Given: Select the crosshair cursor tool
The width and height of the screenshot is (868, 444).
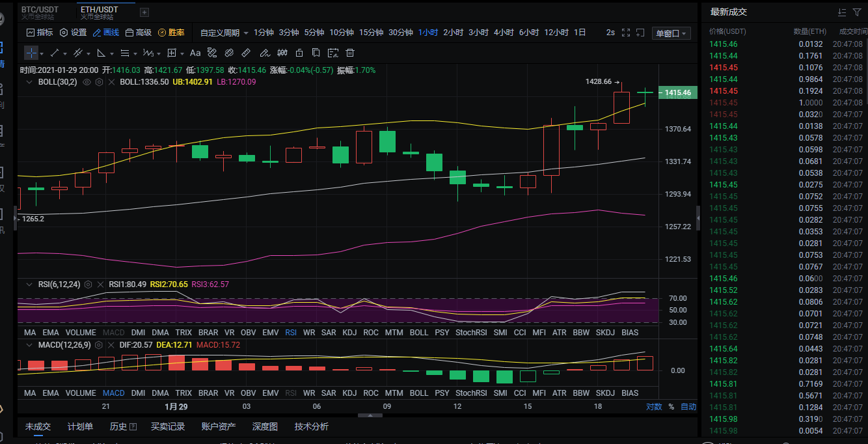Looking at the screenshot, I should (31, 53).
